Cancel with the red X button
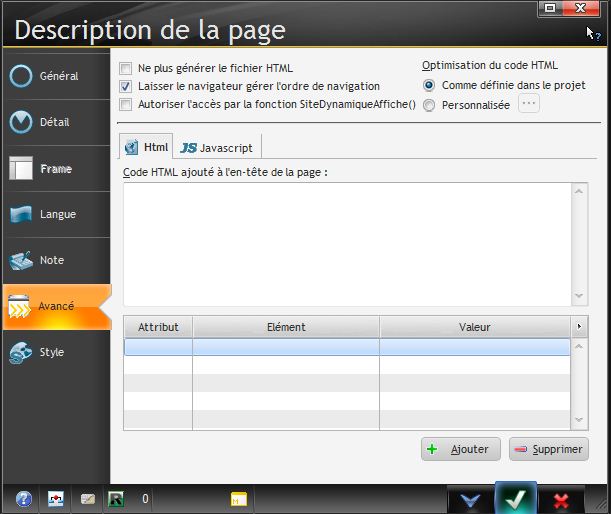This screenshot has height=514, width=611. pyautogui.click(x=561, y=500)
